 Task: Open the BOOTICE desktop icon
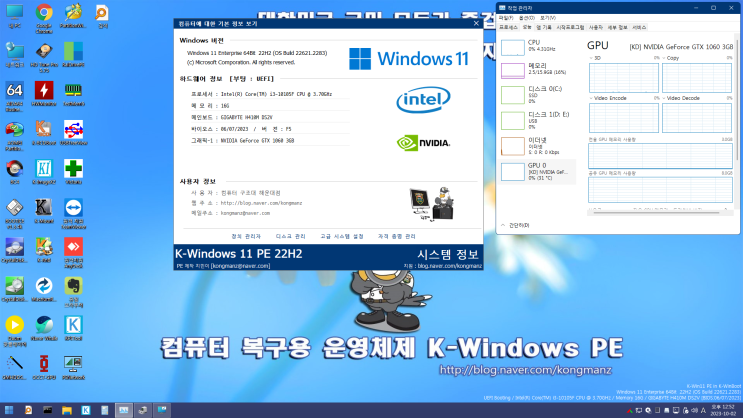tap(14, 214)
